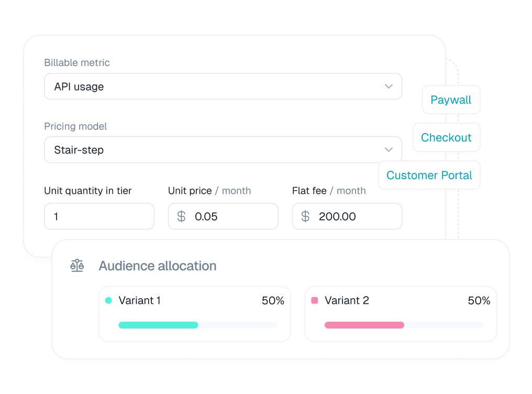This screenshot has width=532, height=394.
Task: Focus the Unit price field showing 0.05
Action: 223,216
